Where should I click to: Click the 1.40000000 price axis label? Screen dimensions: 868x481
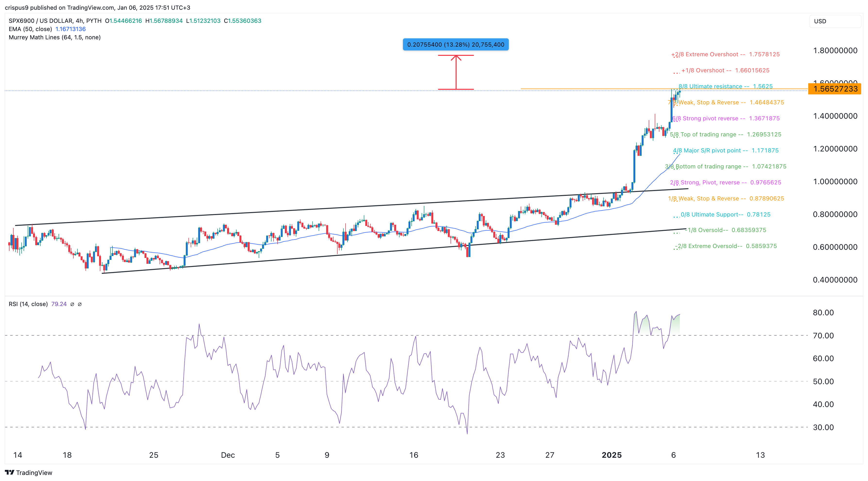click(x=835, y=116)
